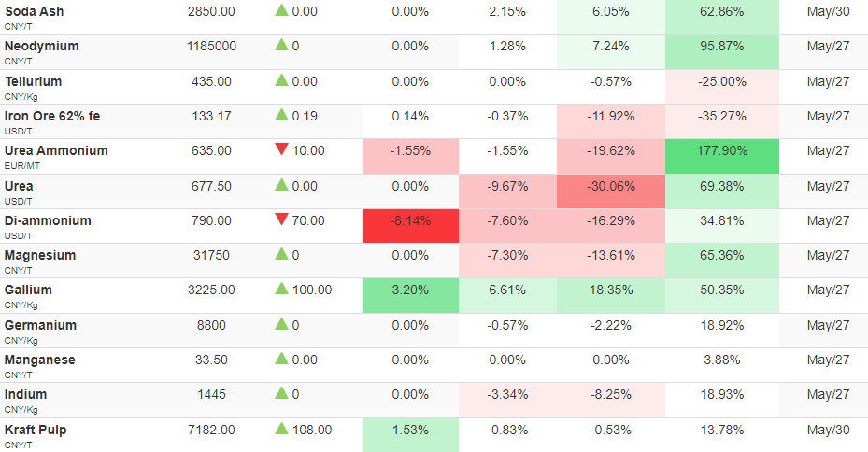Open the Manganese commodity link
868x452 pixels.
pyautogui.click(x=40, y=360)
